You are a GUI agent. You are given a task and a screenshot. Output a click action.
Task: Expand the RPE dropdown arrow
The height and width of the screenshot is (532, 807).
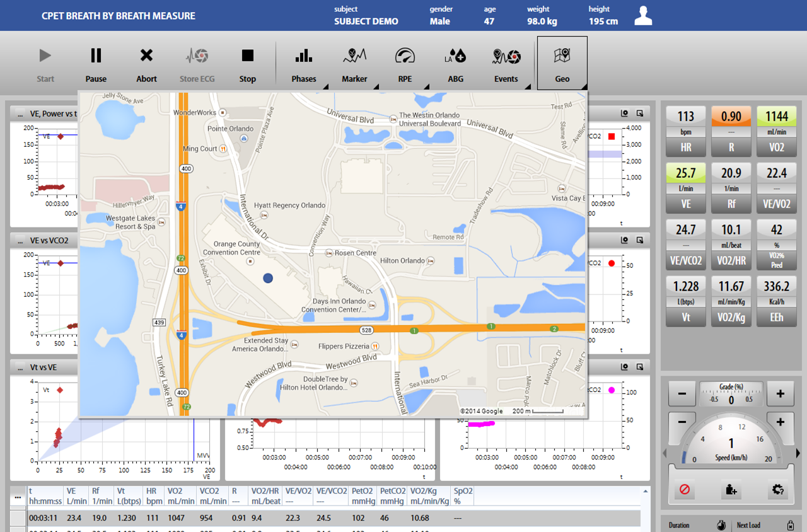(426, 86)
